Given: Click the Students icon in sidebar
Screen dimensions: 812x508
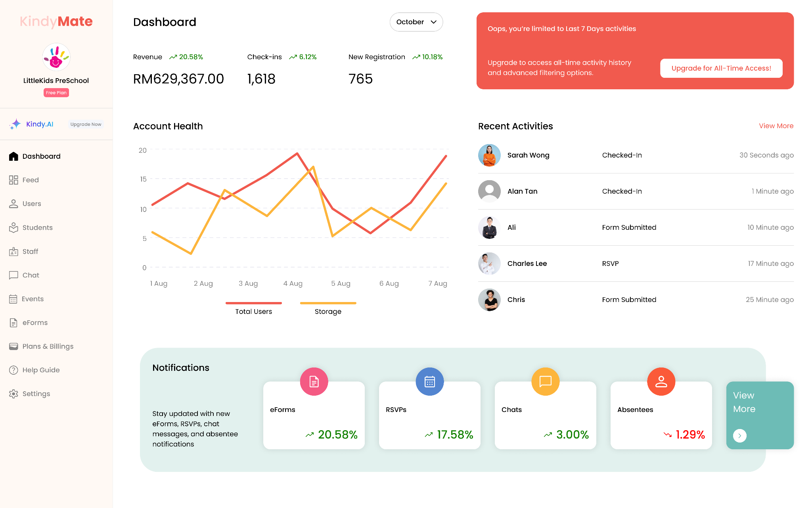Looking at the screenshot, I should (13, 227).
